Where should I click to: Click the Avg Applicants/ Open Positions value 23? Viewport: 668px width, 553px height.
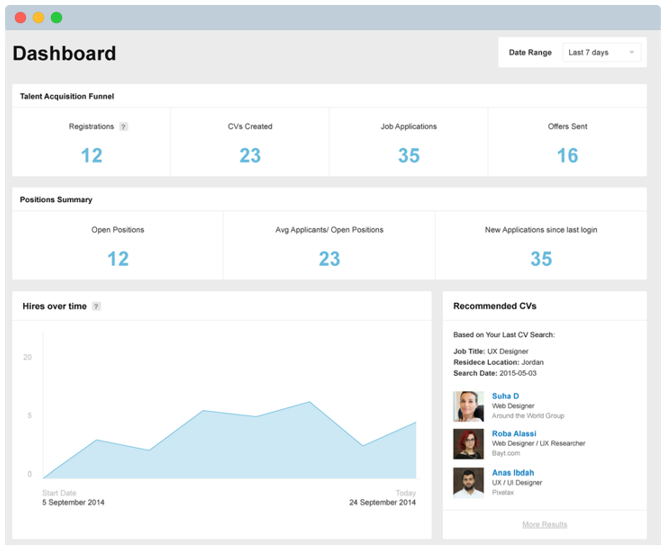click(x=329, y=259)
